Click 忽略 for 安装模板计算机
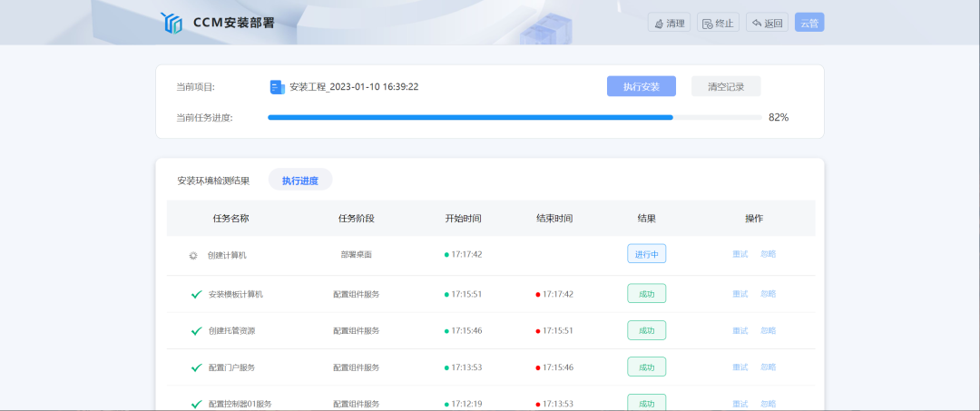 pyautogui.click(x=769, y=294)
